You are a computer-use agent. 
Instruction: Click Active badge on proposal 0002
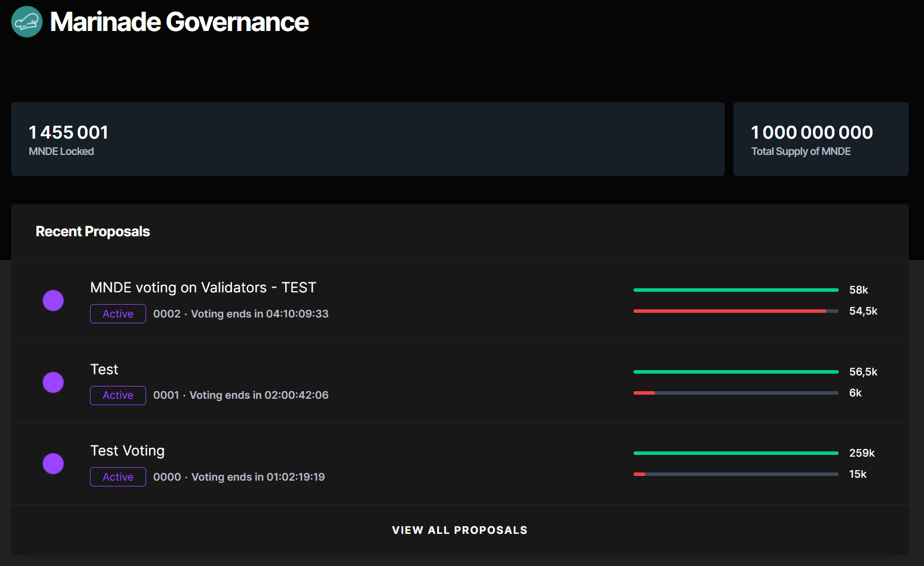tap(118, 314)
